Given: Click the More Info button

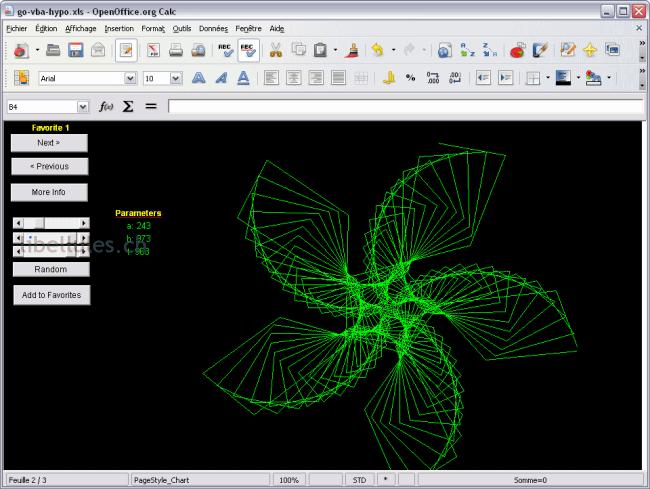Looking at the screenshot, I should coord(49,192).
